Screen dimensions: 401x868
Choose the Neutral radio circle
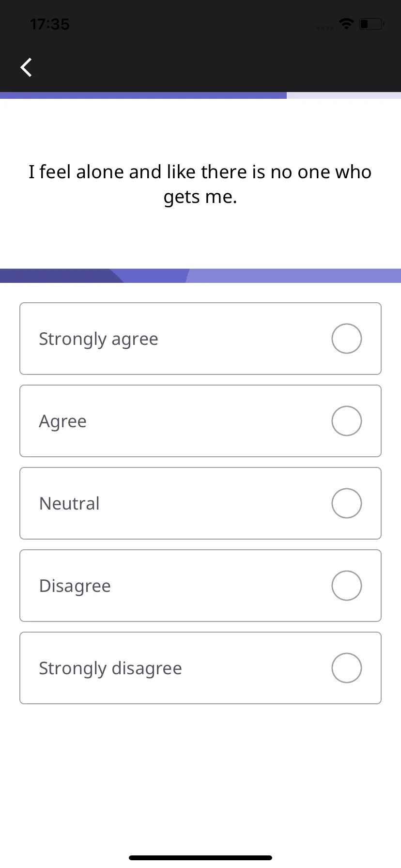[x=347, y=503]
